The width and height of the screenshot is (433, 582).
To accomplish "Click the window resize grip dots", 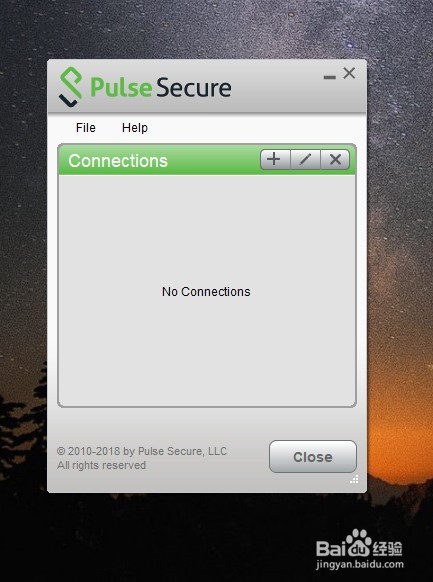I will pyautogui.click(x=354, y=480).
